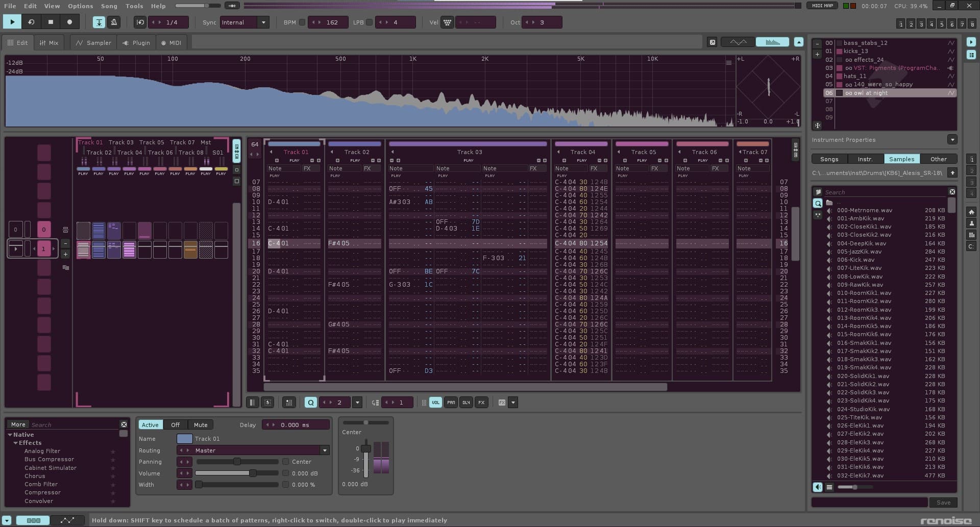
Task: Switch to the Plugin tab
Action: pyautogui.click(x=136, y=43)
